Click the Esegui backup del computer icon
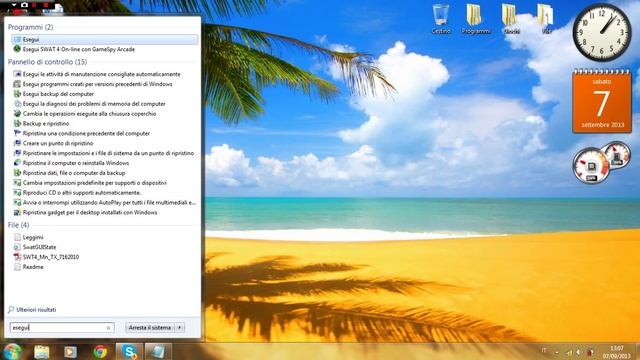Viewport: 640px width, 360px height. pos(17,94)
